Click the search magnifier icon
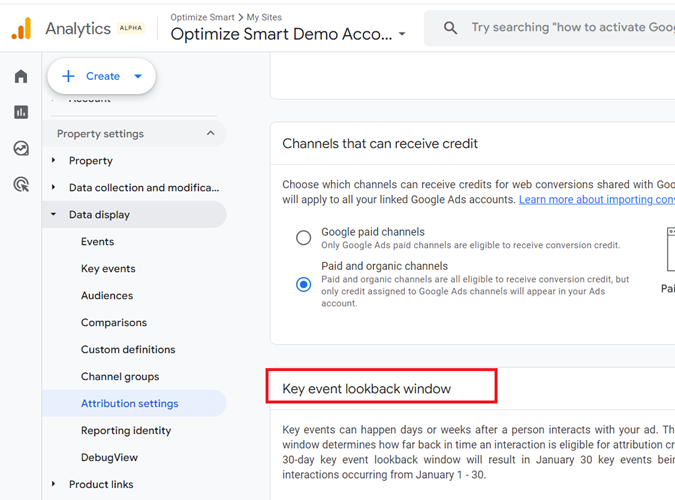675x500 pixels. 450,28
